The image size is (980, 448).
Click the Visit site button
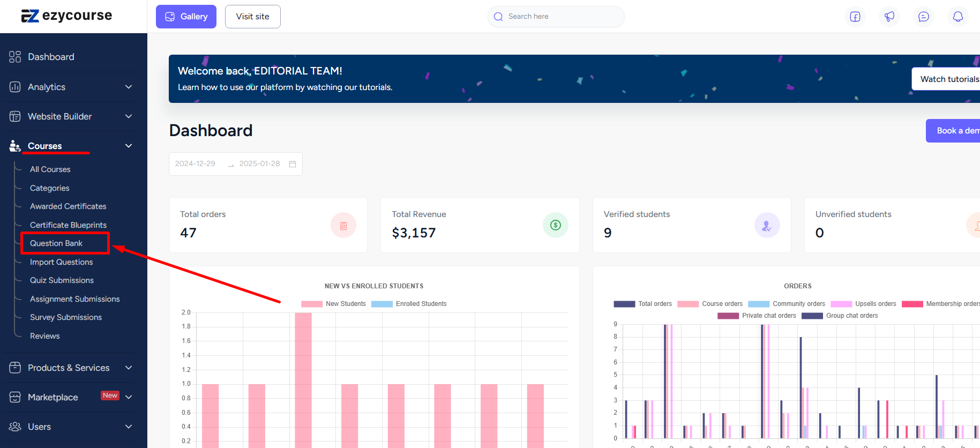pos(253,17)
